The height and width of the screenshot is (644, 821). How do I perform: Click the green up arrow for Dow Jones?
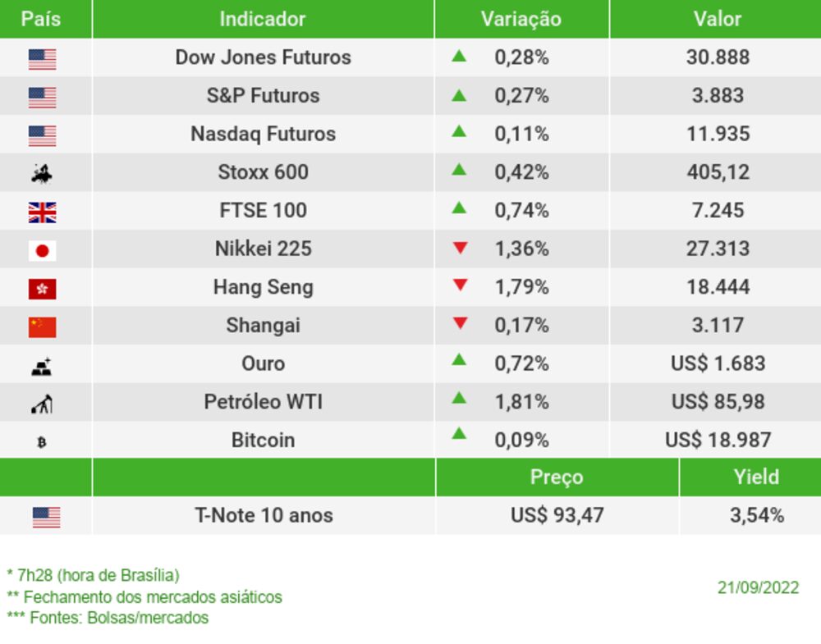pos(459,57)
